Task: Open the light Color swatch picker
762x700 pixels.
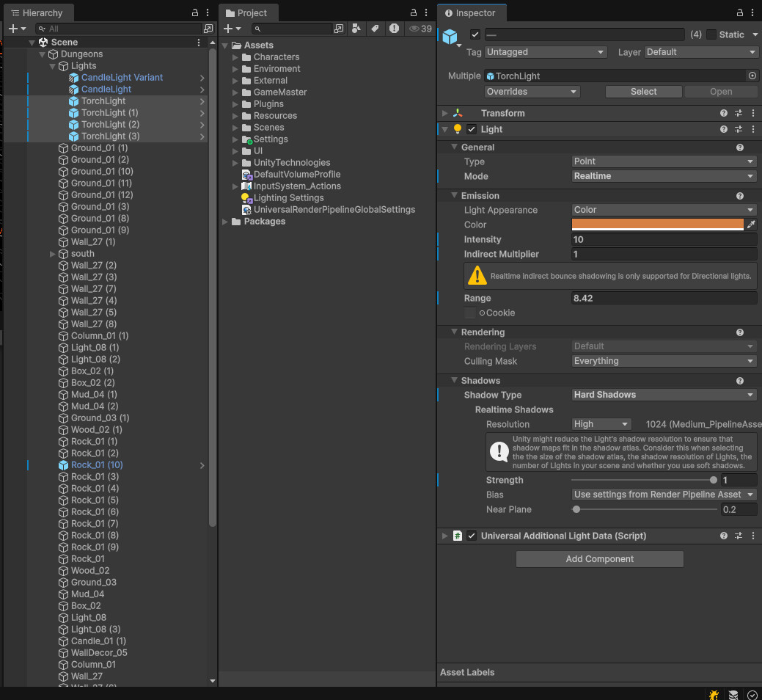Action: click(656, 225)
